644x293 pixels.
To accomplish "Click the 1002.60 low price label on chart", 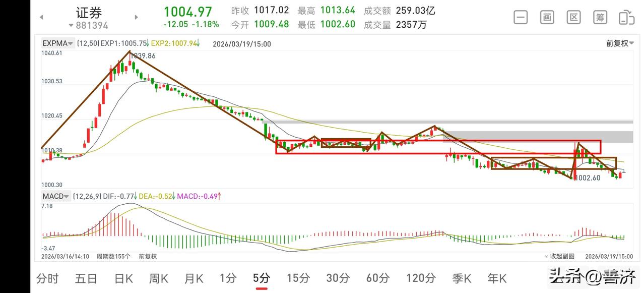I will point(588,178).
